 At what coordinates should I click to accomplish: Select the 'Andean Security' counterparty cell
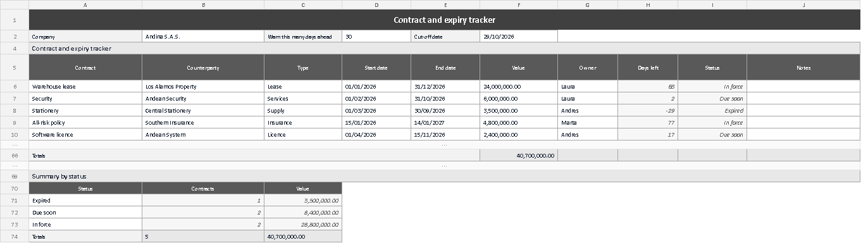point(203,98)
